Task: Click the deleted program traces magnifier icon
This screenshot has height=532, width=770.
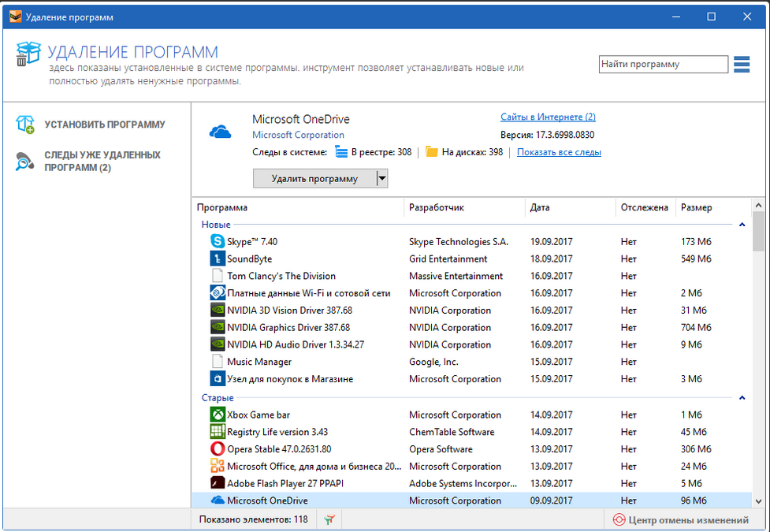Action: point(24,161)
